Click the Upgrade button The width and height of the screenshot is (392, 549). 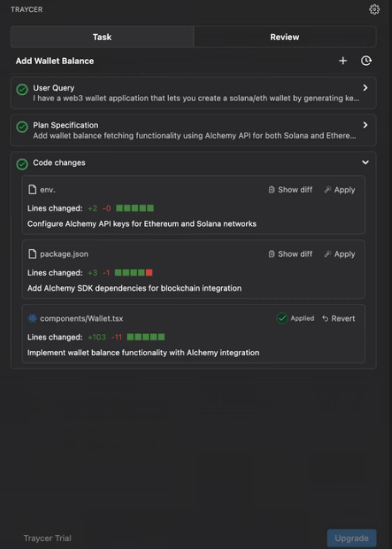pyautogui.click(x=351, y=538)
